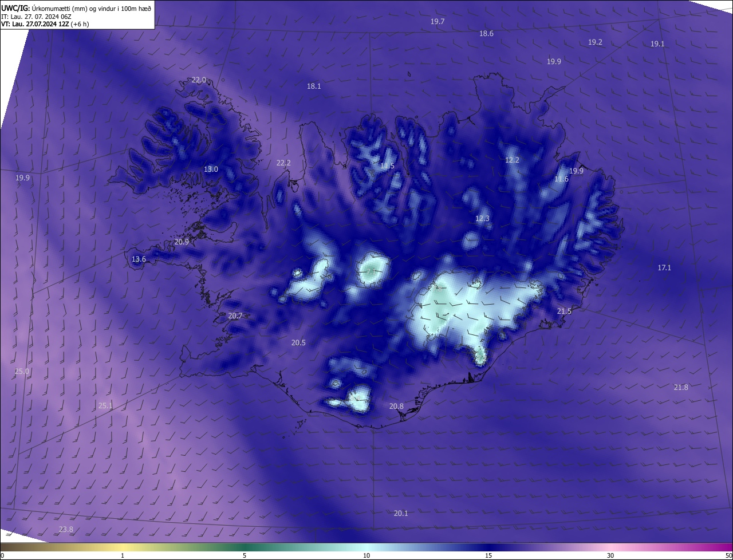The width and height of the screenshot is (733, 560).
Task: Click the 18.6 value label
Action: (486, 34)
